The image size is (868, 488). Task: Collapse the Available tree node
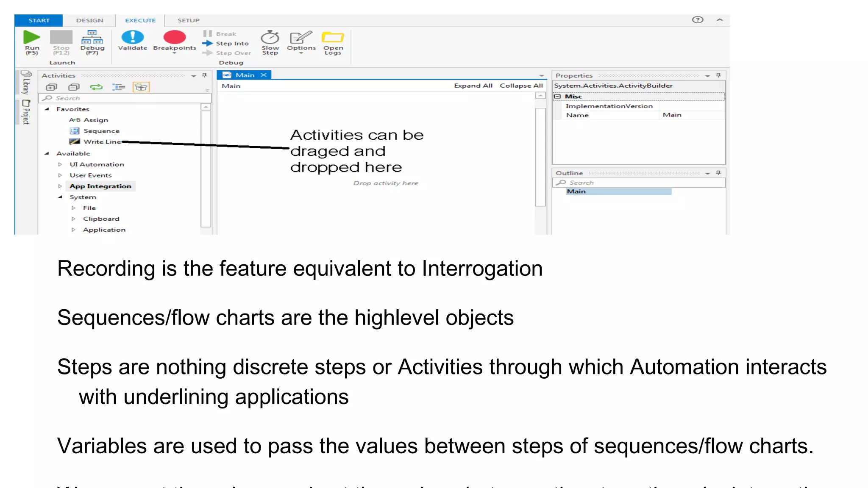[47, 153]
